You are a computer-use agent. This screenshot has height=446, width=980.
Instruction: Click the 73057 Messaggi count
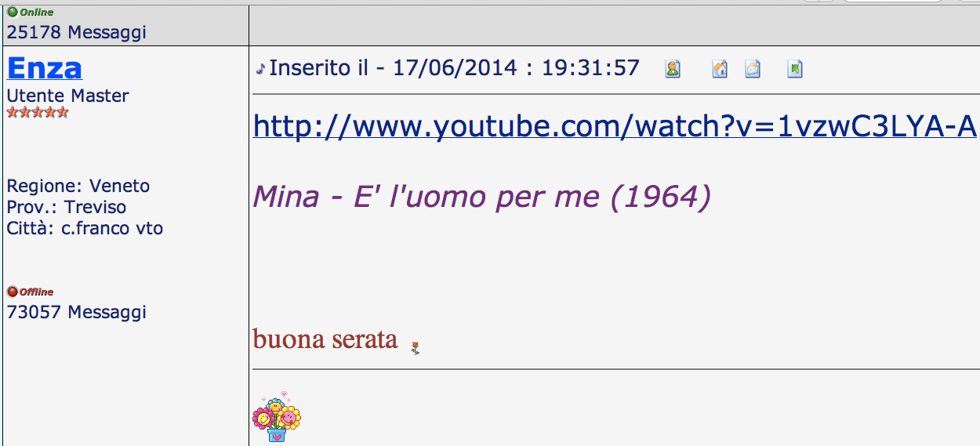pos(77,312)
